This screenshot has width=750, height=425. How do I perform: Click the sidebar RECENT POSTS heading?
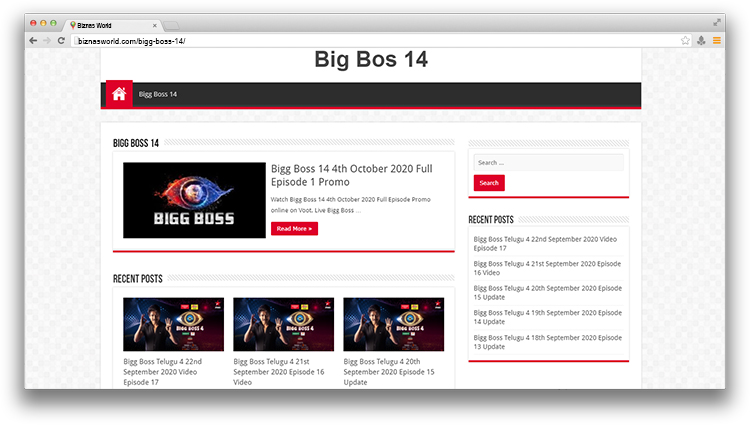491,220
